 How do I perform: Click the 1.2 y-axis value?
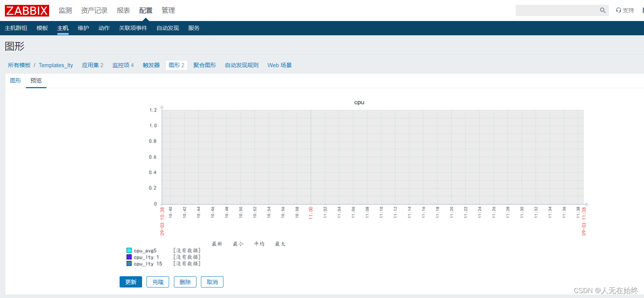pyautogui.click(x=153, y=110)
